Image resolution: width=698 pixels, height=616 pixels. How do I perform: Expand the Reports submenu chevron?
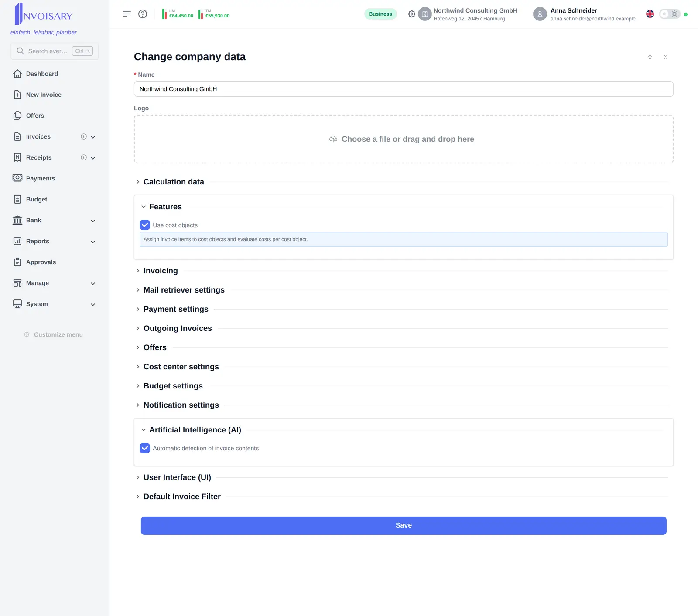93,242
